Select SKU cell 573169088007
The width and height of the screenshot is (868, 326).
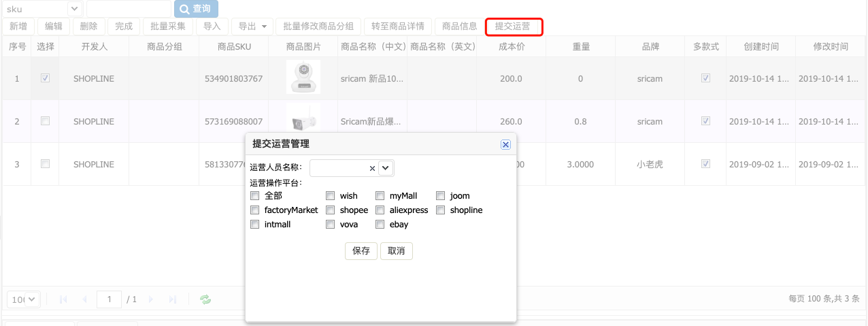233,122
